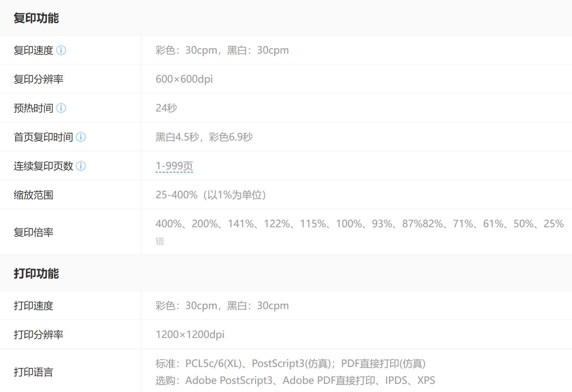Click the info icon beside 复印速度
The image size is (572, 392).
(x=61, y=50)
